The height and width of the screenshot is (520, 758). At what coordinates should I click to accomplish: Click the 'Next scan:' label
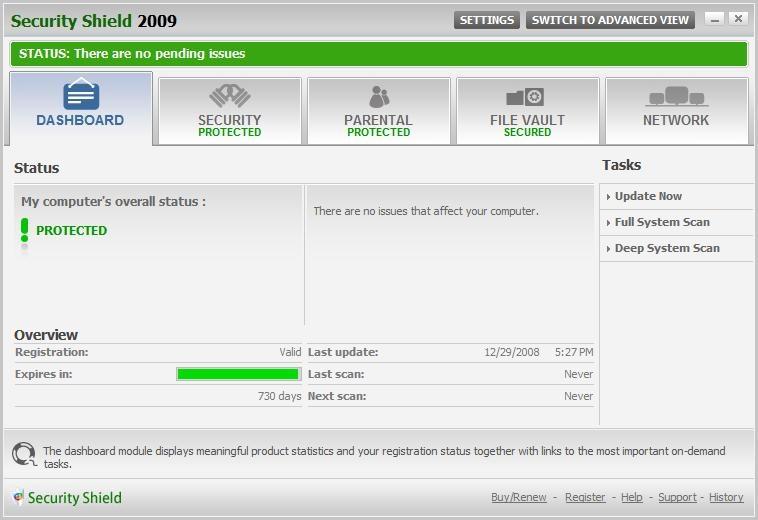337,396
